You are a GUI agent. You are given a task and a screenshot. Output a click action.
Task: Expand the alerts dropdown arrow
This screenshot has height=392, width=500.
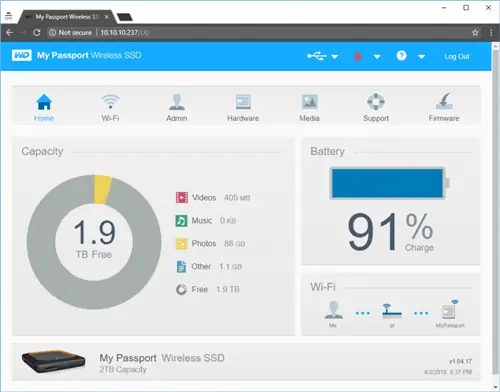tap(377, 57)
